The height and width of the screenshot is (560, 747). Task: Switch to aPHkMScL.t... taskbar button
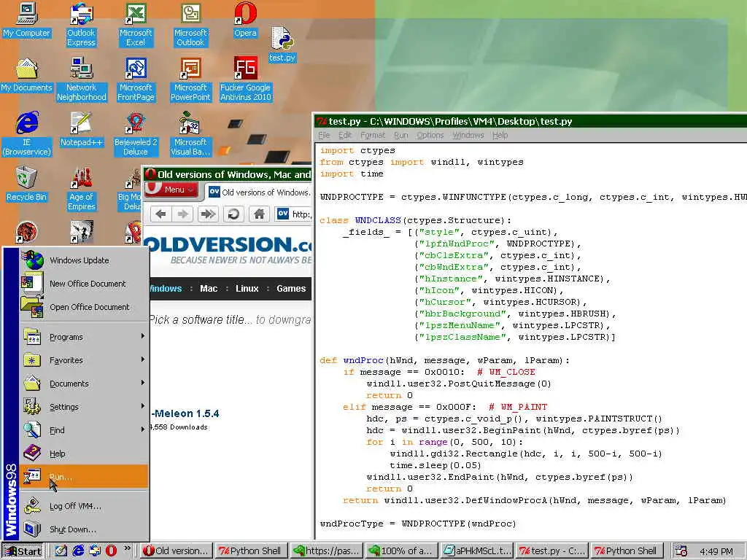click(x=477, y=551)
